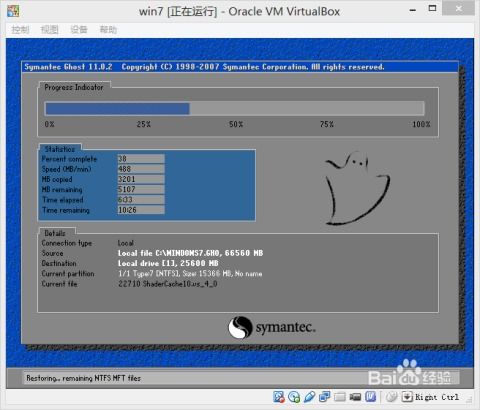Click the 50% progress scale label
Screen dimensions: 480x410
point(236,124)
